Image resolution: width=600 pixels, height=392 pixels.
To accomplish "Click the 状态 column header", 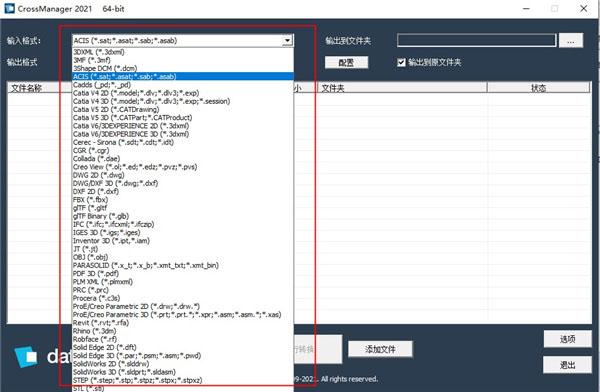I will pyautogui.click(x=538, y=88).
